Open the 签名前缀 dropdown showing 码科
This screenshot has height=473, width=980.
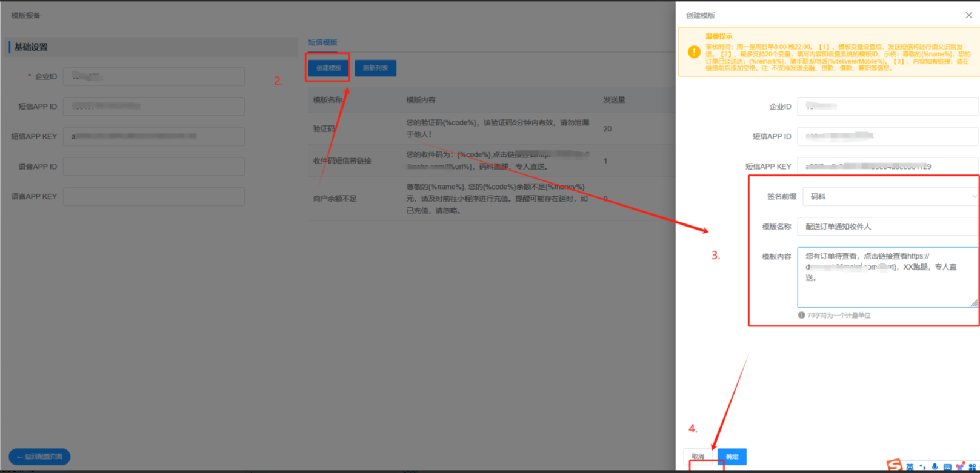(x=890, y=196)
